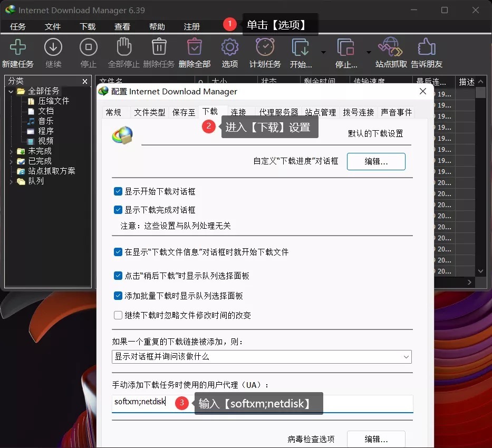Expand the 未完成 tree node
Image resolution: width=492 pixels, height=448 pixels.
(x=11, y=151)
